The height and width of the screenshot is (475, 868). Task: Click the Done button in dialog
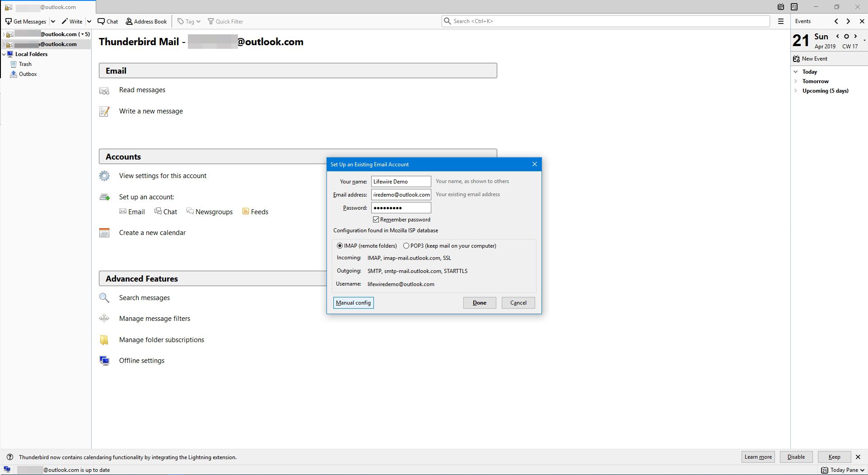[x=480, y=303]
